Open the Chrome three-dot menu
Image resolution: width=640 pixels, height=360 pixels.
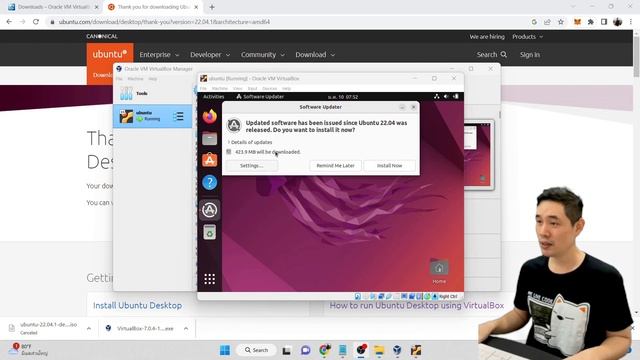pos(631,22)
